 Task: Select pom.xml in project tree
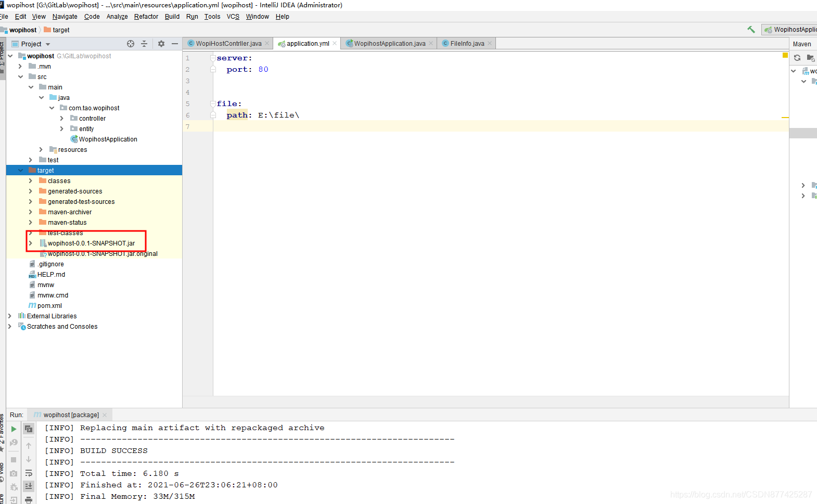click(49, 306)
